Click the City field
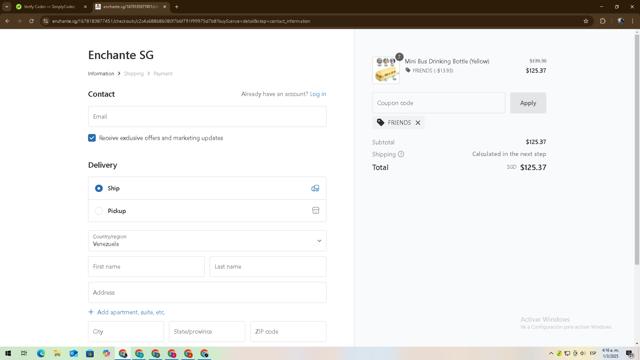Viewport: 640px width, 360px height. (126, 331)
